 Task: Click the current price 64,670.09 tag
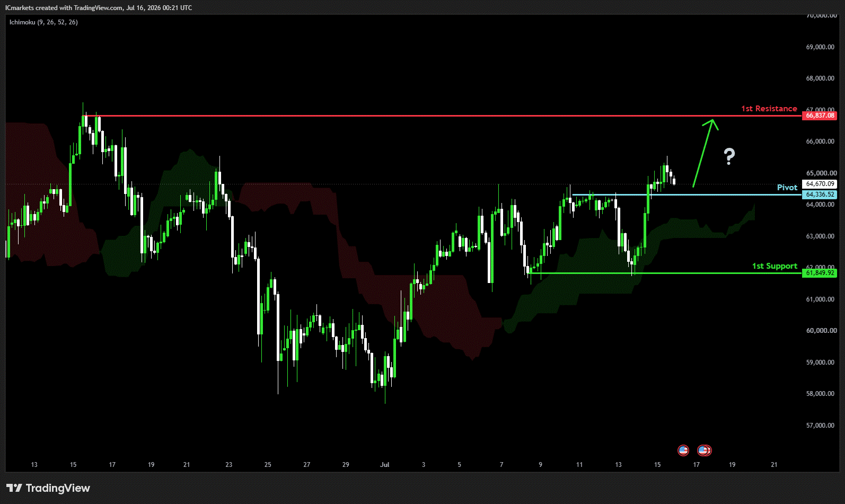coord(820,184)
